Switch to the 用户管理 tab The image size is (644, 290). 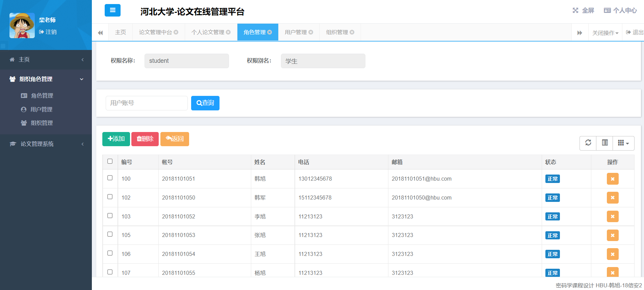click(296, 32)
